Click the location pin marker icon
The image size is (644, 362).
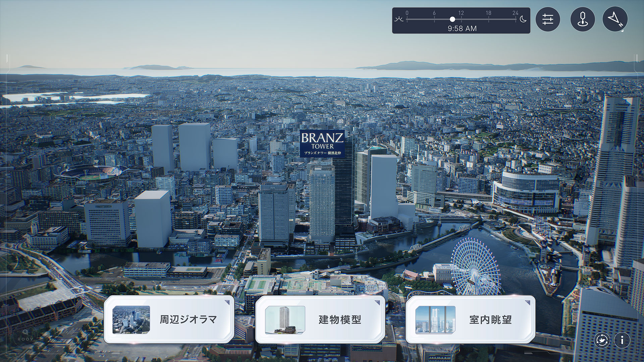tap(583, 19)
